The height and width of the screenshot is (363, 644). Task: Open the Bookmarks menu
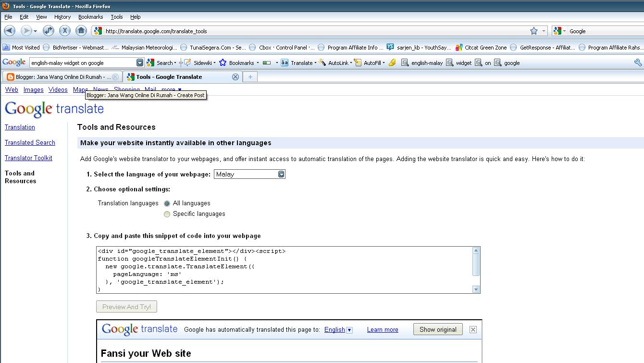point(90,17)
